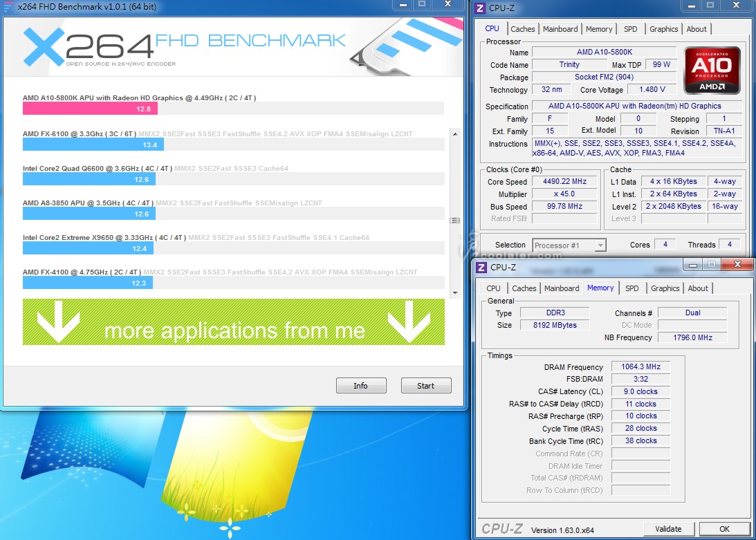Screen dimensions: 756x540
Task: Open the Selection Processor #1 dropdown
Action: click(569, 245)
